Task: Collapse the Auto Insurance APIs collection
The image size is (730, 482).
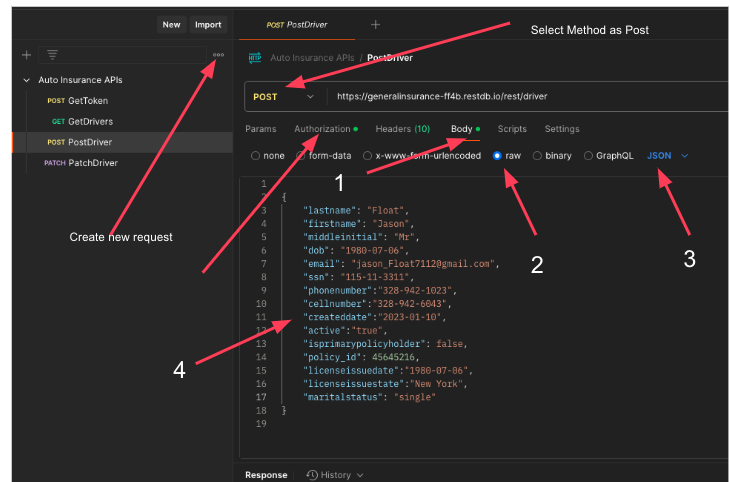Action: (x=27, y=80)
